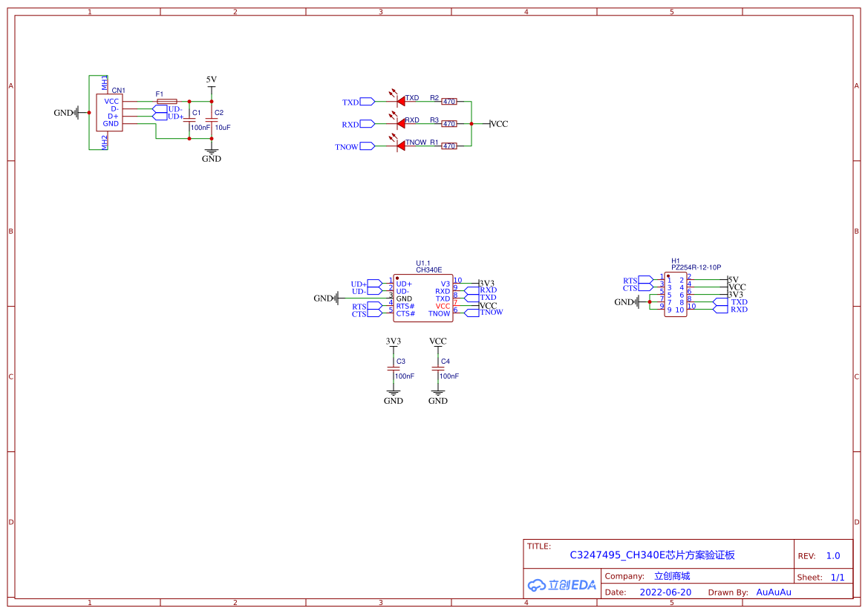Click the H1 header connector symbol
The width and height of the screenshot is (868, 614).
(676, 295)
